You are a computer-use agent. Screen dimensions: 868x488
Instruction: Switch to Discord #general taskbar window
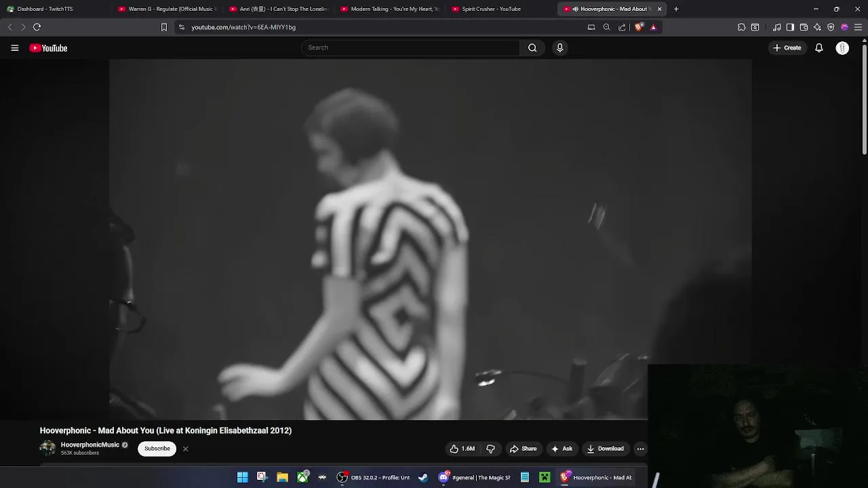475,477
